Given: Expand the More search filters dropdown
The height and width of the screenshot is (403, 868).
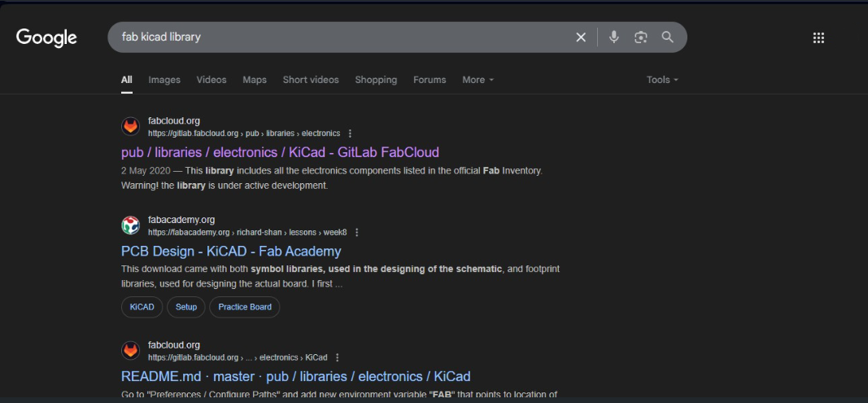Looking at the screenshot, I should pyautogui.click(x=478, y=80).
